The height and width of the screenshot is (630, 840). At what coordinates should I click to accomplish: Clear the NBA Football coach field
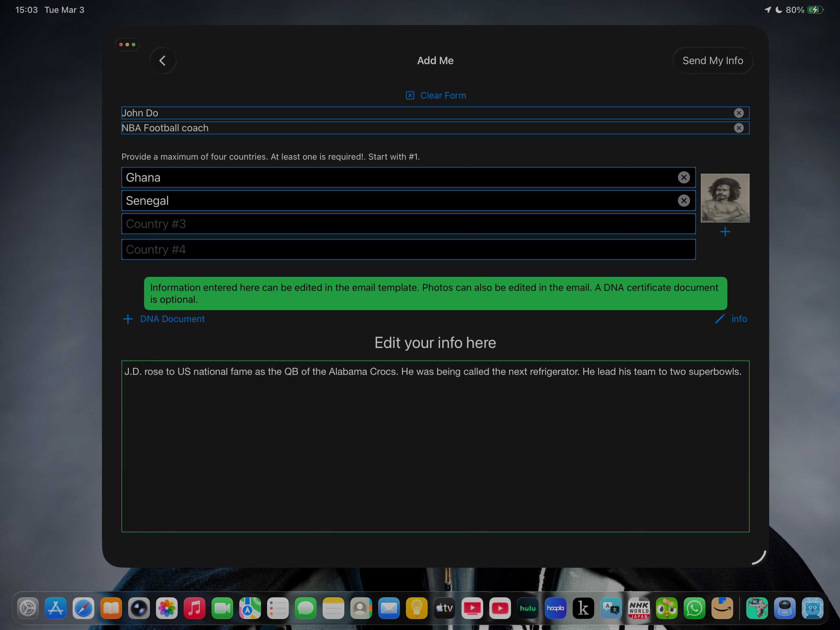[x=739, y=128]
